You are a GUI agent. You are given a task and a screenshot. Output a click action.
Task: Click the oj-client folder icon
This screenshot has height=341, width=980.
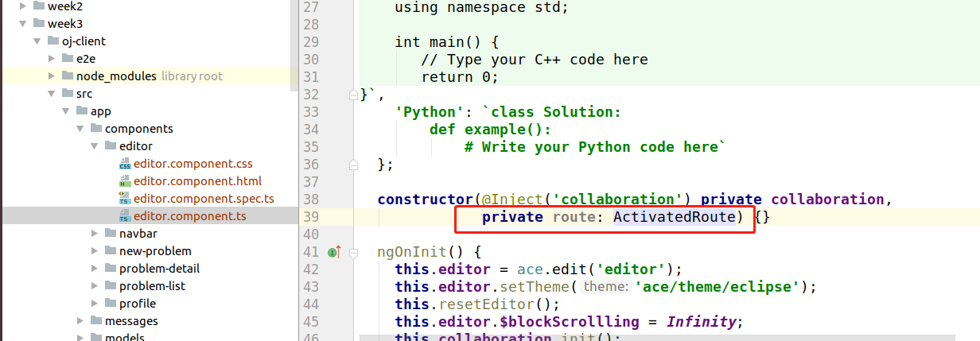(x=52, y=41)
